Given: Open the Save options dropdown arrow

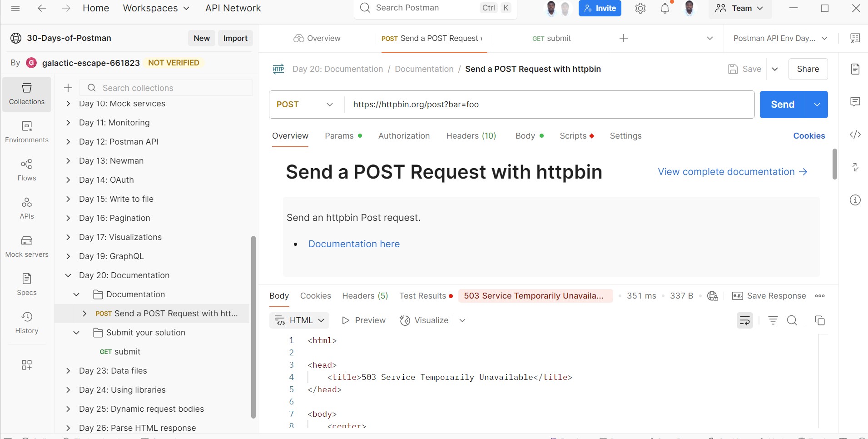Looking at the screenshot, I should tap(775, 69).
